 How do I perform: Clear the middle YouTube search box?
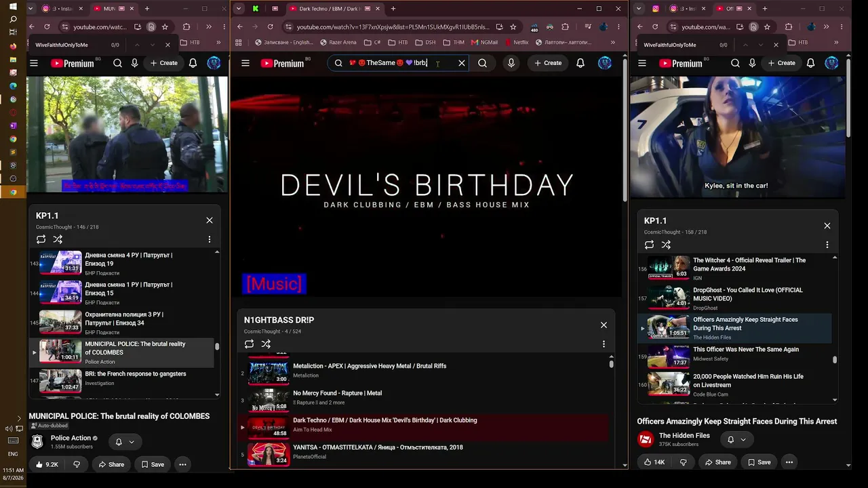point(462,63)
